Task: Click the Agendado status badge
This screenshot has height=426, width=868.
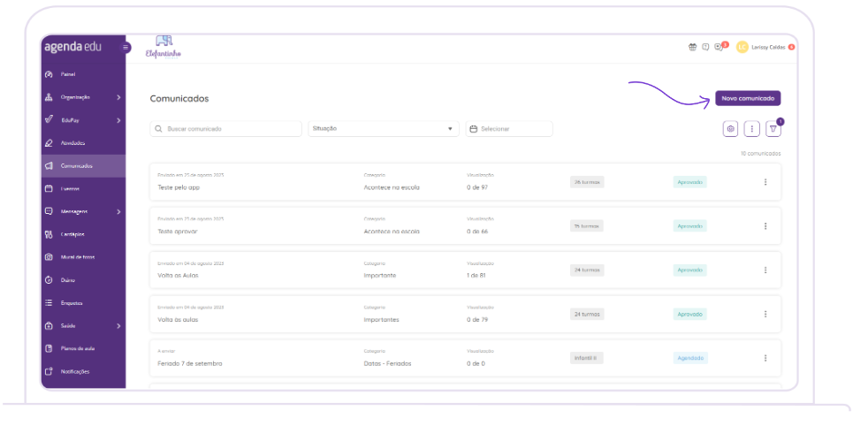Action: (691, 358)
